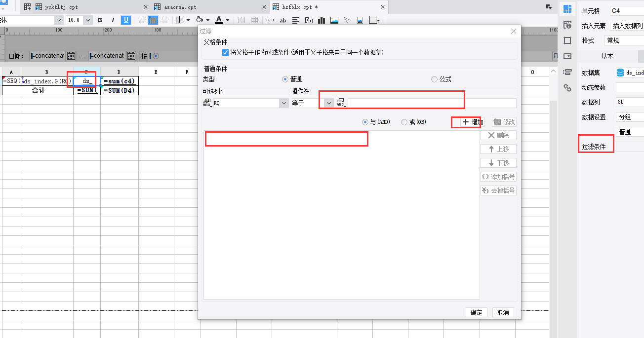Uncheck 将父格子作为过滤条件 checkbox
The image size is (644, 338).
tap(226, 52)
